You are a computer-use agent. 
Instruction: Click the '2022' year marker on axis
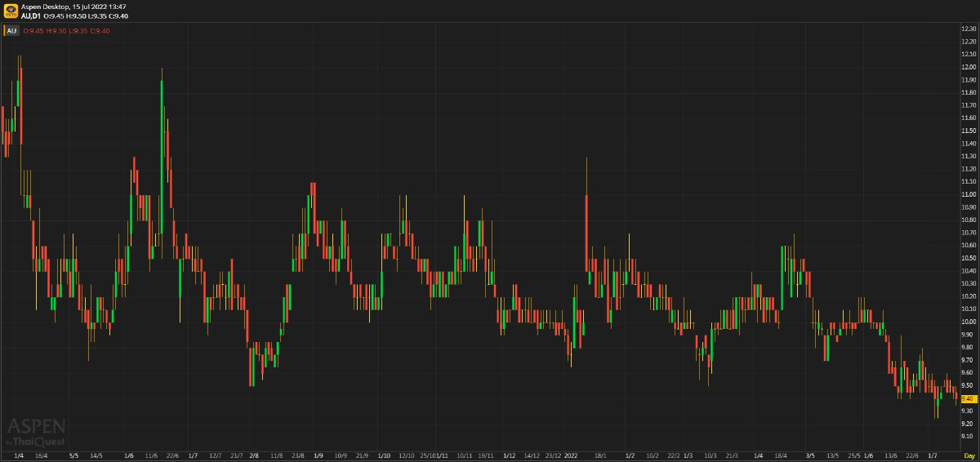click(571, 455)
